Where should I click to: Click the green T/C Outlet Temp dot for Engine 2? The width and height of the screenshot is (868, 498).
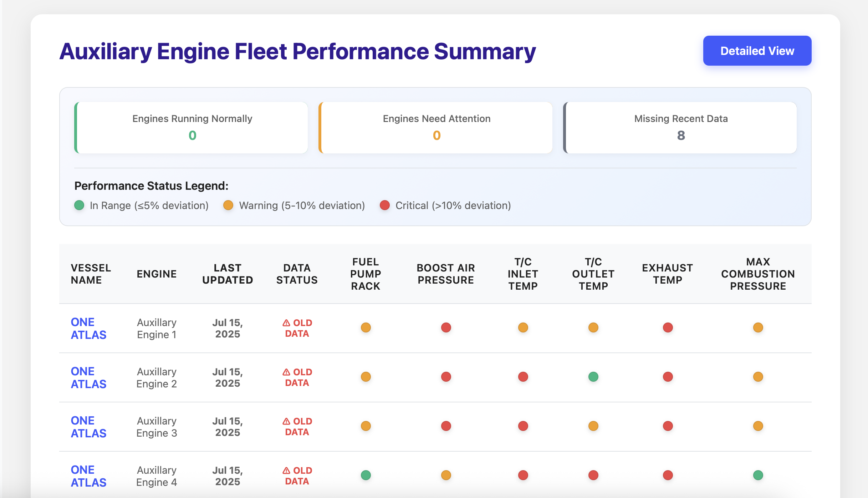(593, 377)
